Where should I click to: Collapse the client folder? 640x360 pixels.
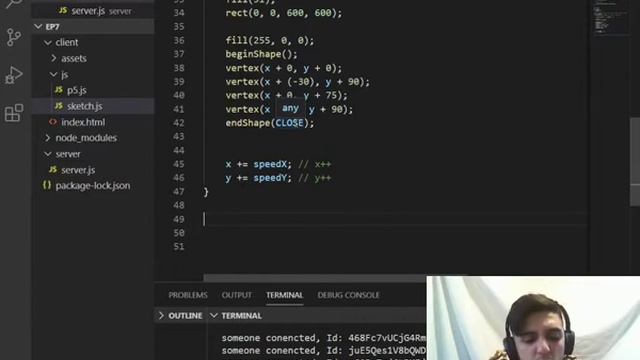coord(48,42)
